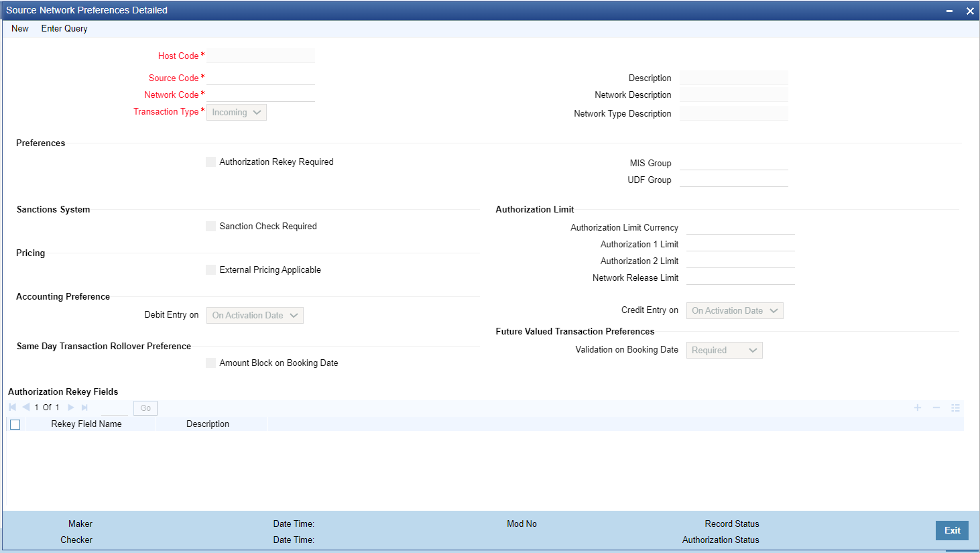Image resolution: width=980 pixels, height=553 pixels.
Task: Go to next page of rekey fields
Action: point(71,408)
